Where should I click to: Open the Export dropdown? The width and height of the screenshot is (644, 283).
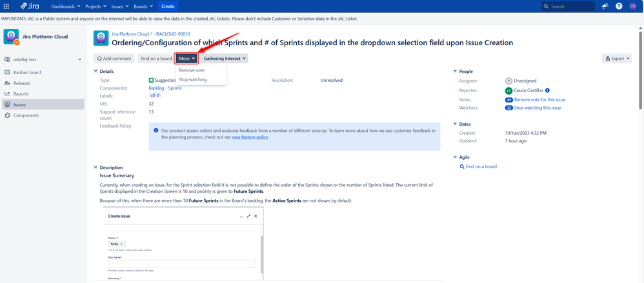(x=616, y=59)
